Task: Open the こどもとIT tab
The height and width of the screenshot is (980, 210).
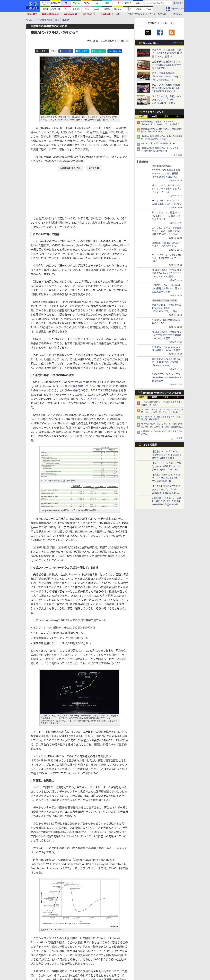Action: [x=56, y=9]
